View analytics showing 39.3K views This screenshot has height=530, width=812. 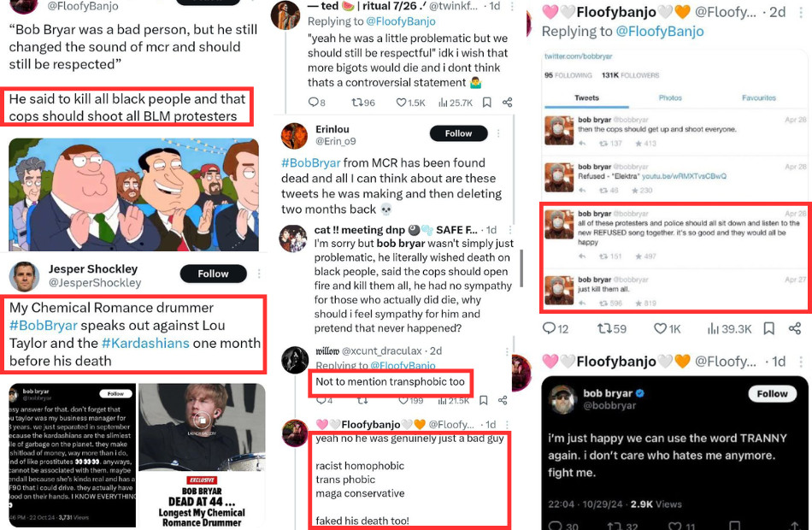729,328
